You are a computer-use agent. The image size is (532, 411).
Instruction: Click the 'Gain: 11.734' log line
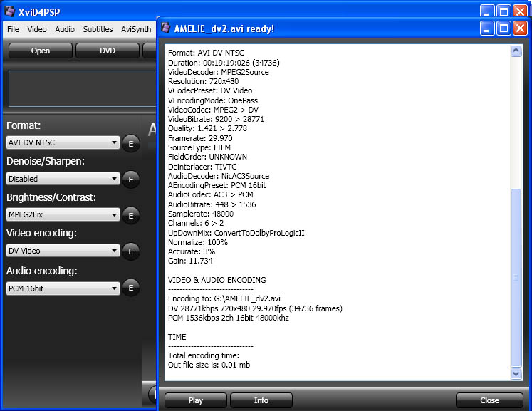(190, 261)
